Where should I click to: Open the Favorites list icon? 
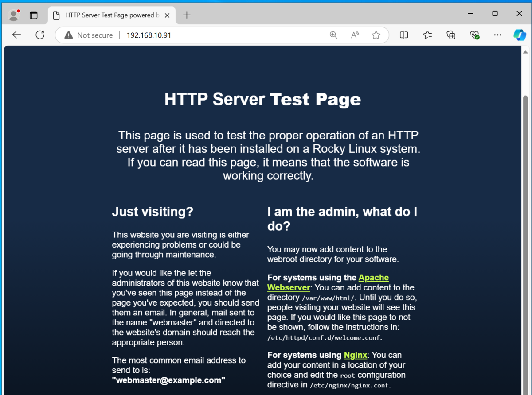pyautogui.click(x=427, y=35)
